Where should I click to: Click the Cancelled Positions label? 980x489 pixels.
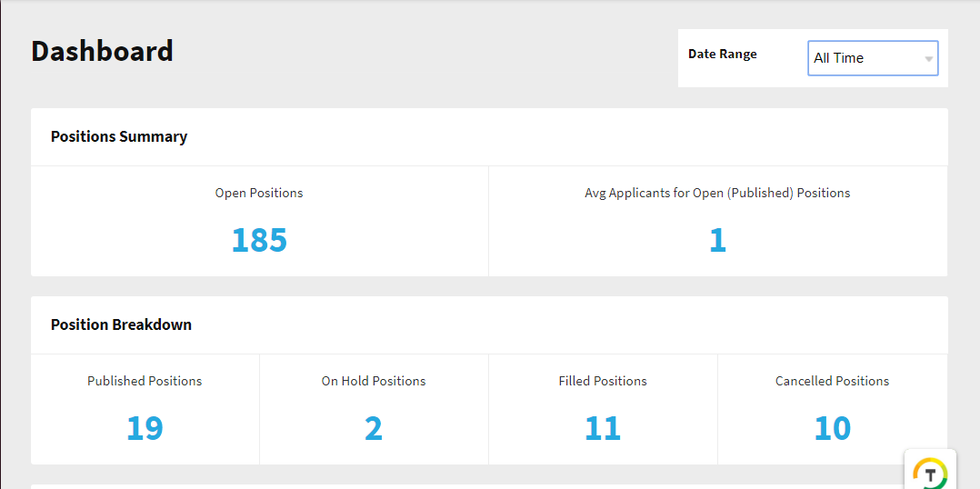tap(833, 381)
